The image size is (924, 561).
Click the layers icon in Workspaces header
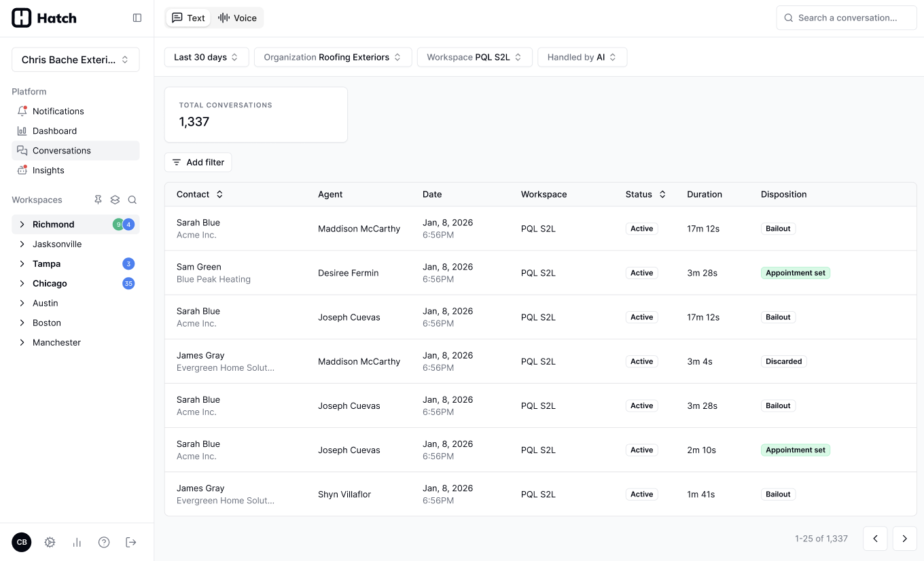tap(115, 200)
